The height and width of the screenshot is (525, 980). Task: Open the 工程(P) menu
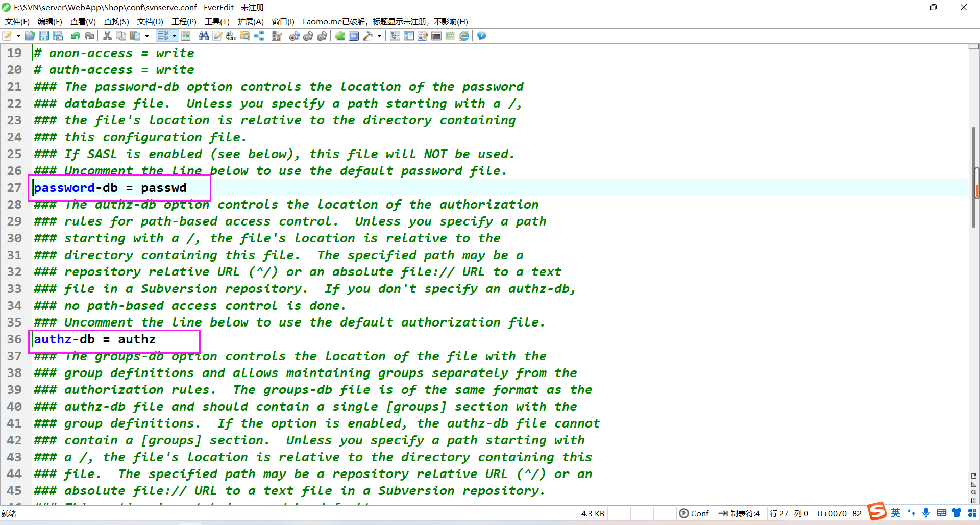(x=184, y=21)
